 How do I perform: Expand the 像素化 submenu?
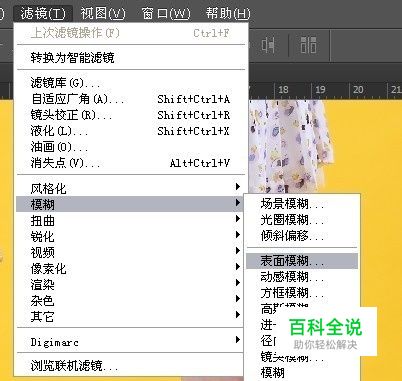tap(131, 268)
